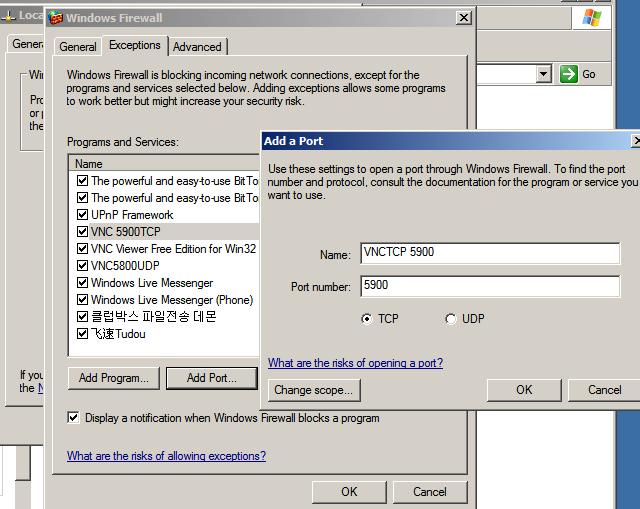Switch to the Advanced tab

197,46
